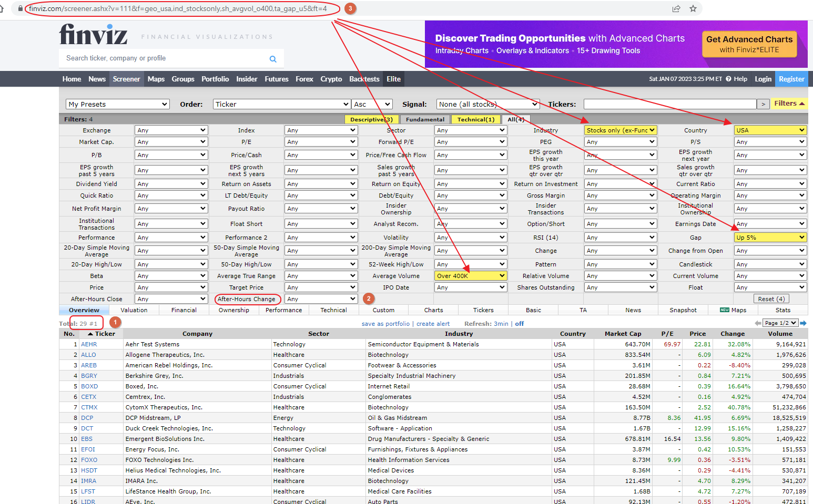Open the Help link
The image size is (813, 504).
[x=737, y=79]
